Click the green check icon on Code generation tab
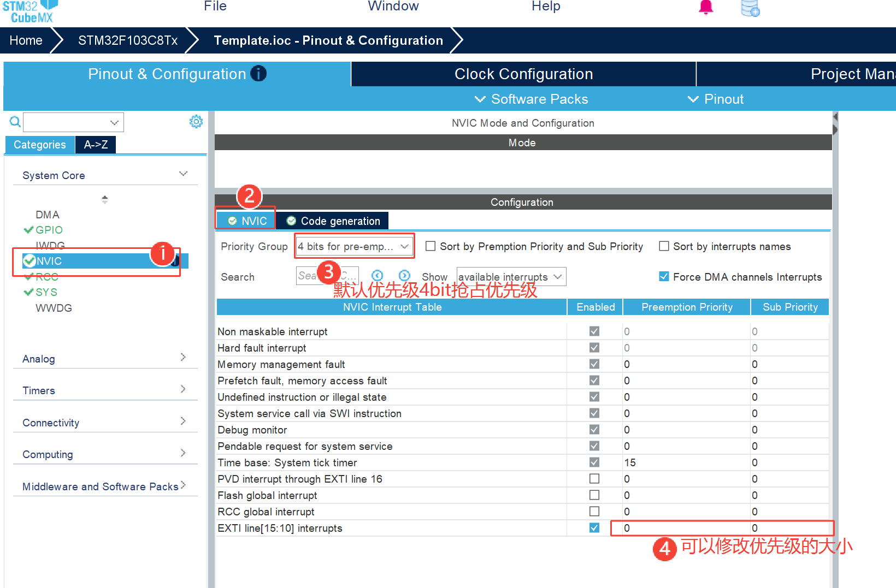 291,221
